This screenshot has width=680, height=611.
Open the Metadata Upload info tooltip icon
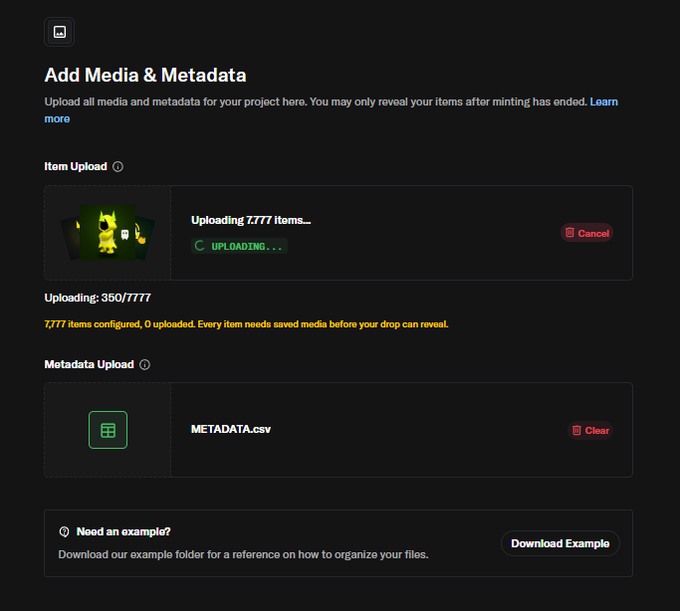point(145,365)
